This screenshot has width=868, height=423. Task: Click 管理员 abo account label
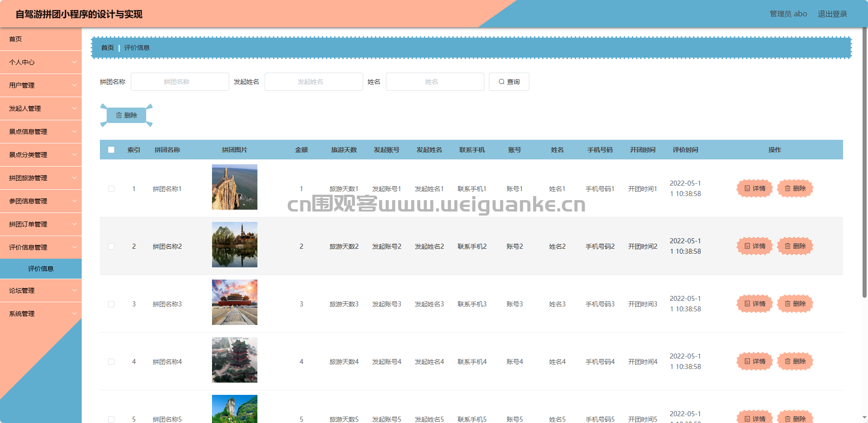point(788,14)
